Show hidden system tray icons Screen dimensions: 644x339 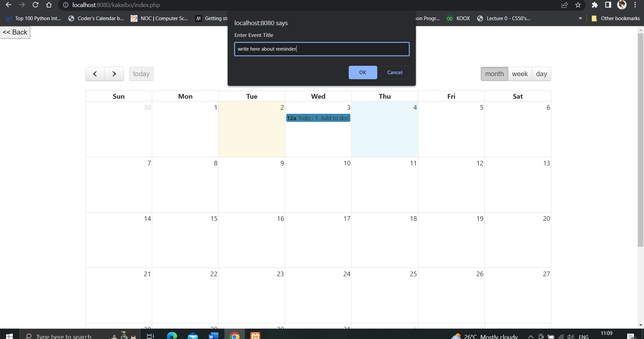pyautogui.click(x=530, y=337)
